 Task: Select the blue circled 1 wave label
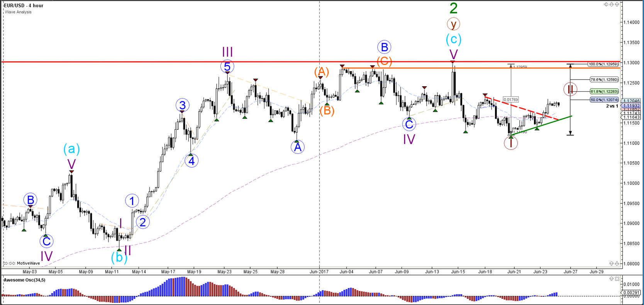[x=132, y=201]
